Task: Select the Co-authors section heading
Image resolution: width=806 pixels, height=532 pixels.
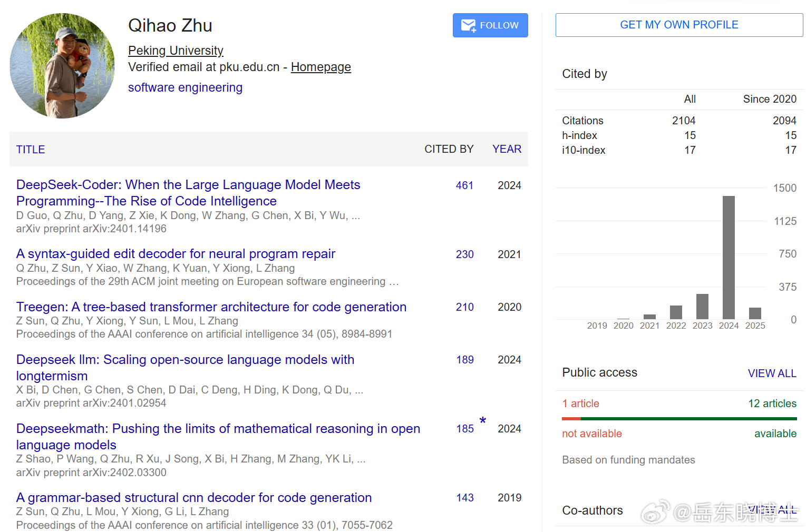Action: (593, 510)
